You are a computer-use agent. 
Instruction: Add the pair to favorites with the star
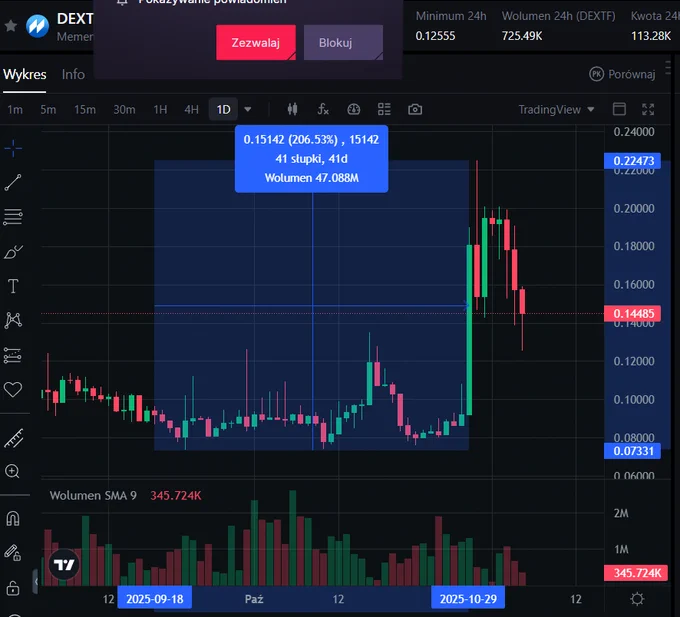11,26
